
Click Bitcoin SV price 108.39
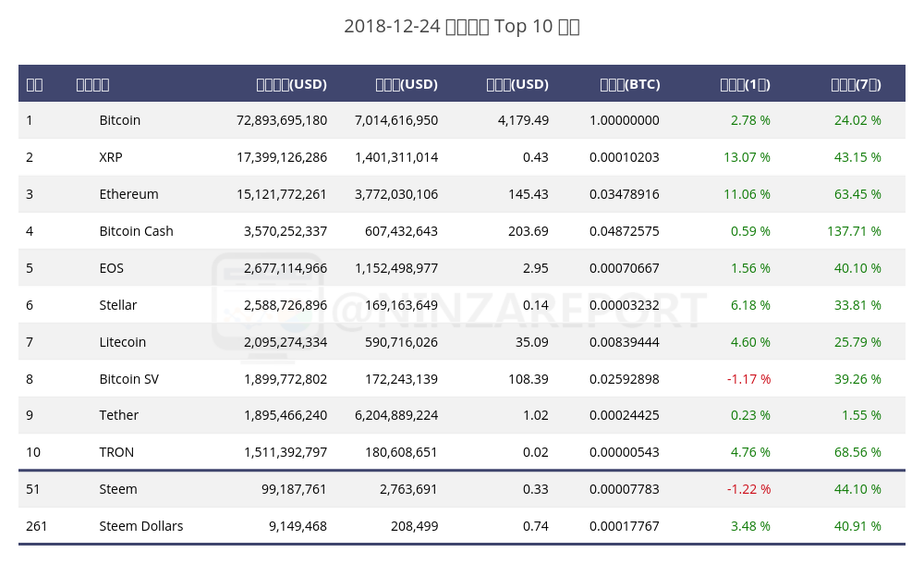tap(528, 379)
